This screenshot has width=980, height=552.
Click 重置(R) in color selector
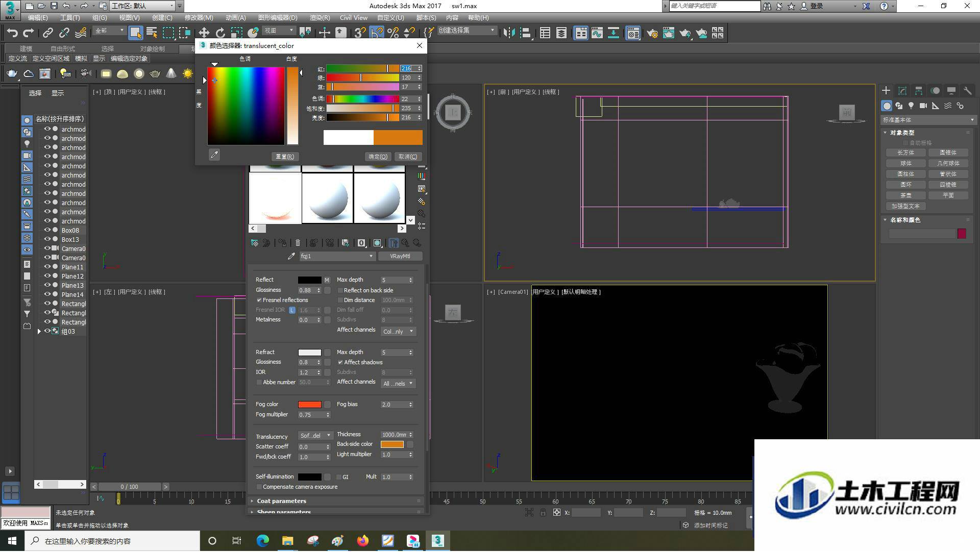click(285, 157)
